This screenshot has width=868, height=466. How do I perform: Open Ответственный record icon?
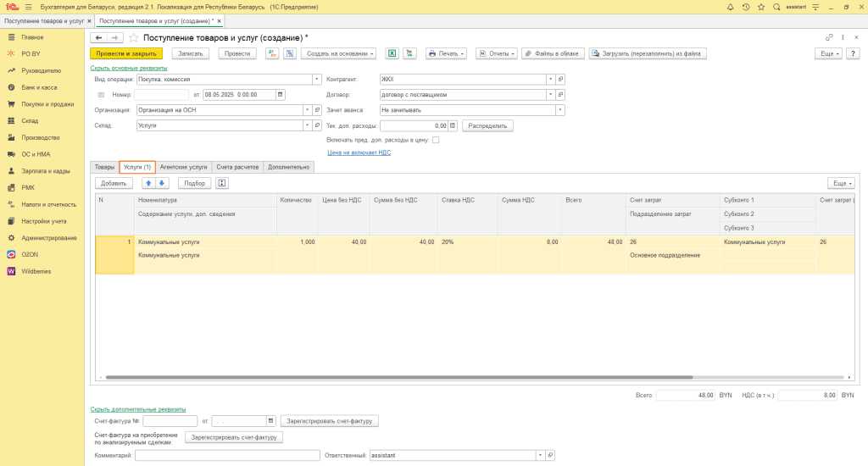tap(550, 456)
